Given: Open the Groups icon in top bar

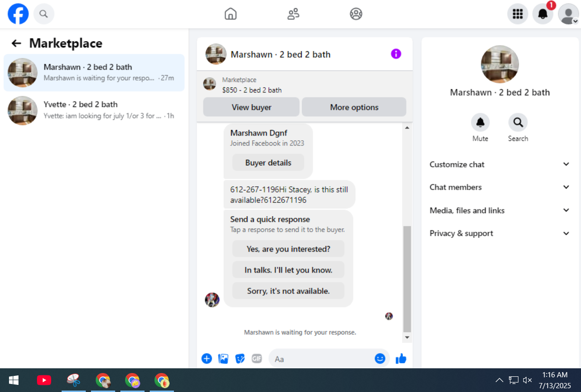Looking at the screenshot, I should tap(356, 14).
